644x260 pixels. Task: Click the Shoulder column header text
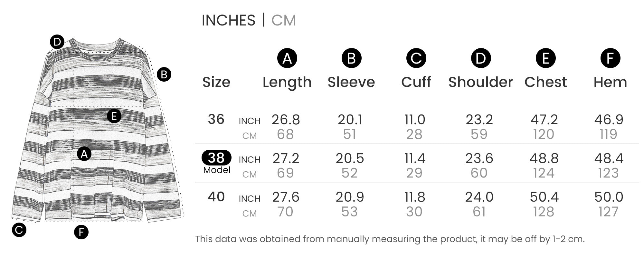coord(480,82)
